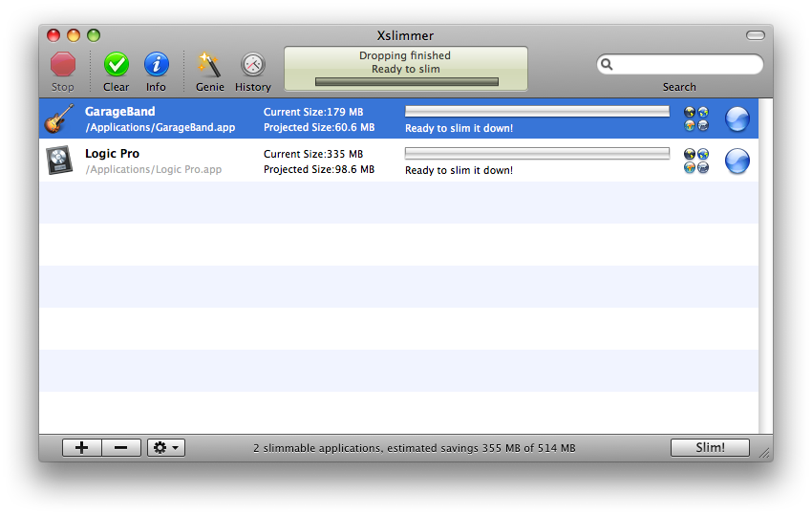This screenshot has width=812, height=515.
Task: Click the large blue orb in Logic Pro row
Action: (737, 161)
